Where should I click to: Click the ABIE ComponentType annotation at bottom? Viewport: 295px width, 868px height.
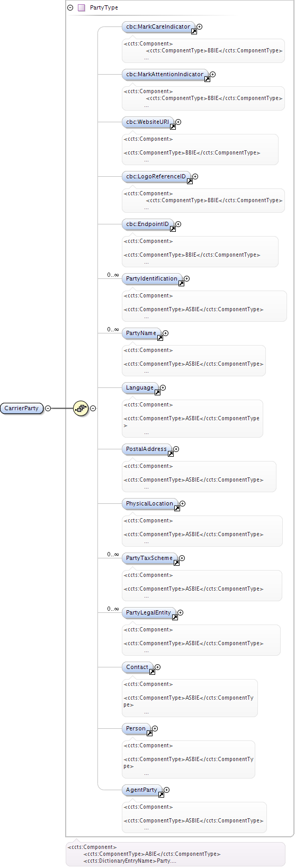(152, 854)
